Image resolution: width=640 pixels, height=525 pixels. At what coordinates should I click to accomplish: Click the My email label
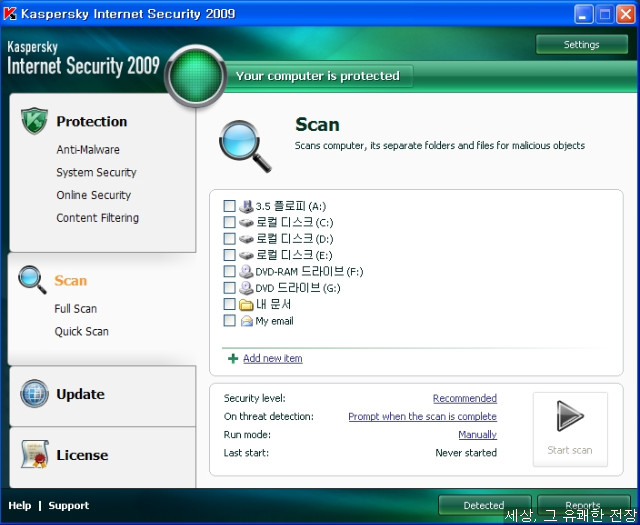(x=274, y=321)
